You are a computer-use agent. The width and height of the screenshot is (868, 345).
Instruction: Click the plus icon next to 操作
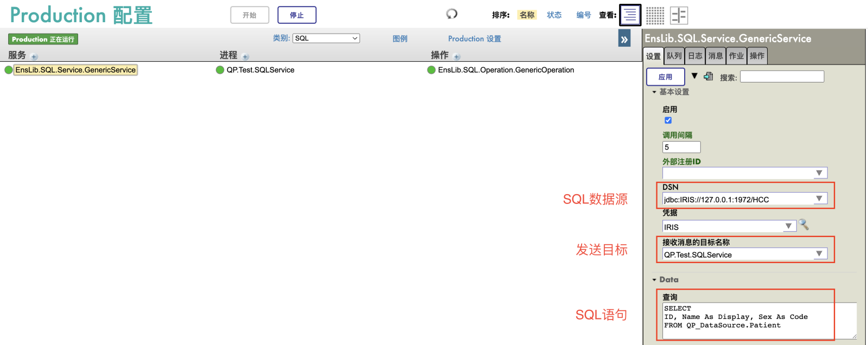(x=457, y=57)
